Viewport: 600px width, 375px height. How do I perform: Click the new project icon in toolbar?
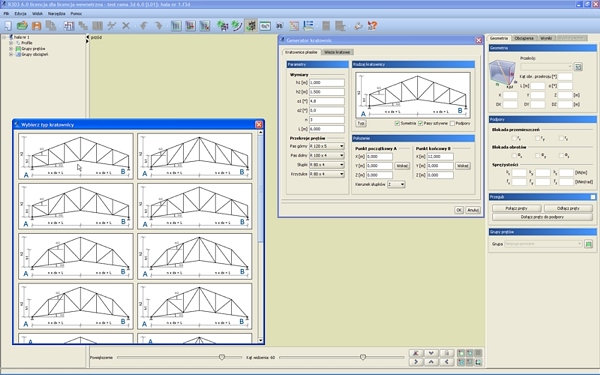click(x=8, y=26)
